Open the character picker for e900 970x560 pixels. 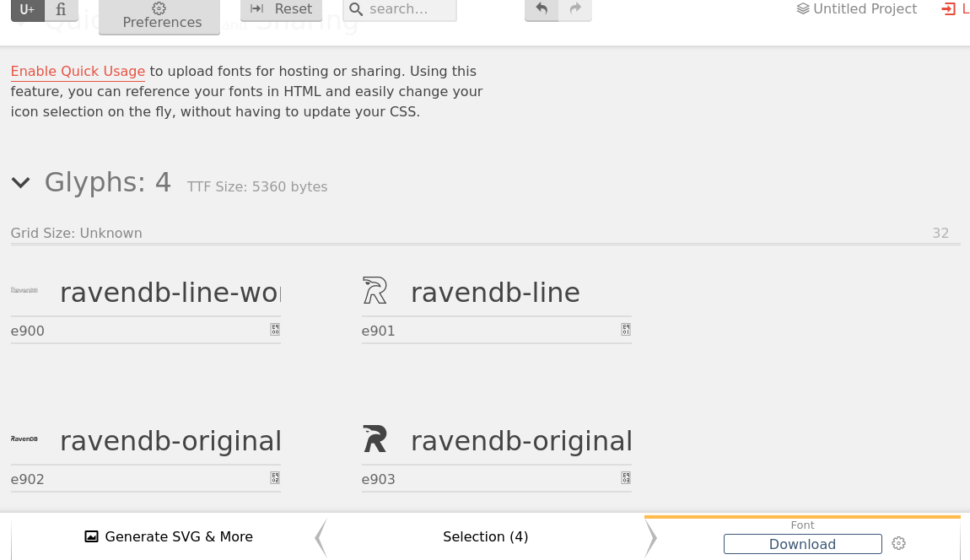tap(275, 329)
